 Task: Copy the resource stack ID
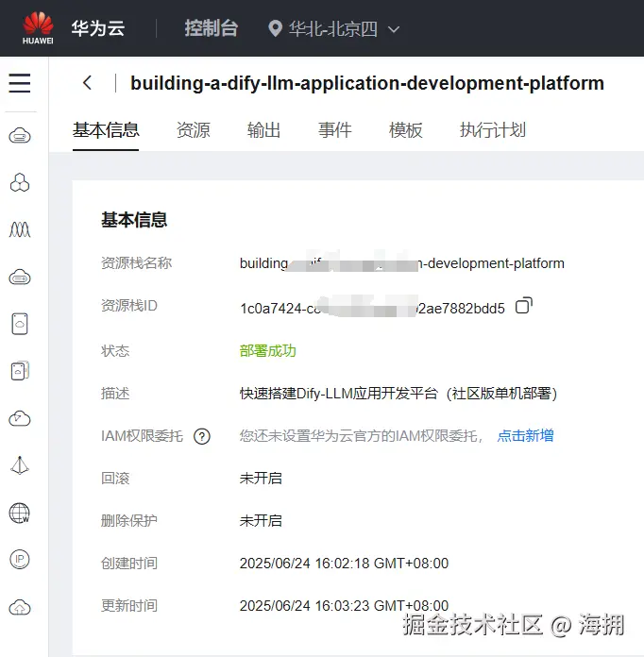(x=524, y=306)
